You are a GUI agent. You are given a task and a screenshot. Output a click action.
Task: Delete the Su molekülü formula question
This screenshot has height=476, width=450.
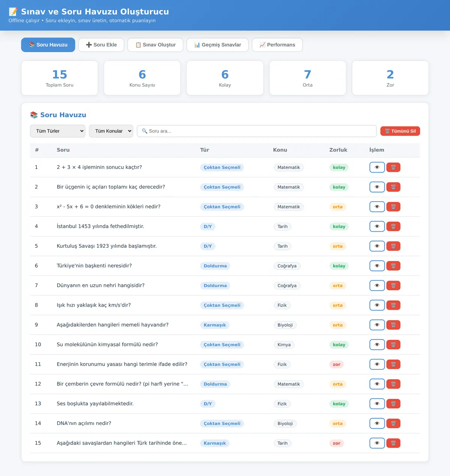pyautogui.click(x=393, y=345)
